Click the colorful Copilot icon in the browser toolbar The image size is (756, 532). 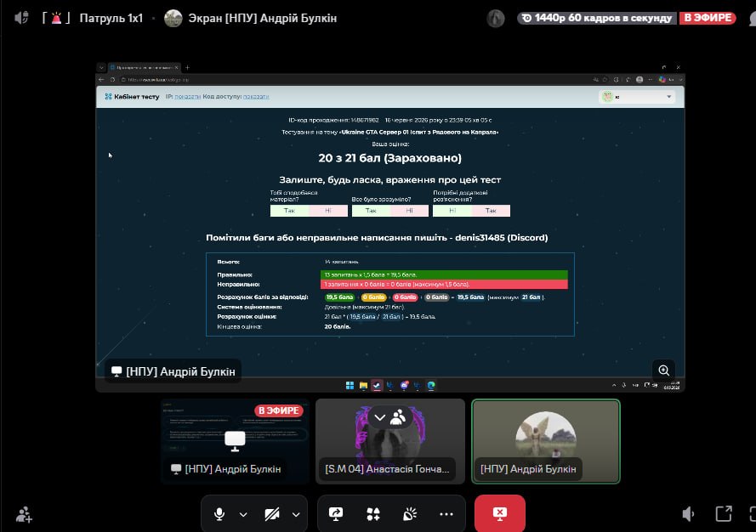(x=662, y=80)
